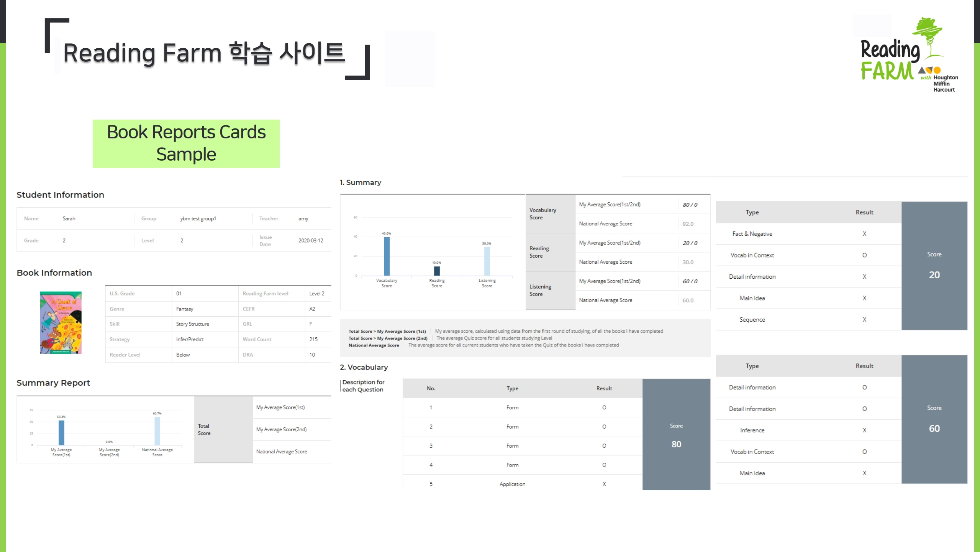Click the Sarah name field value
The width and height of the screenshot is (980, 552).
coord(69,219)
